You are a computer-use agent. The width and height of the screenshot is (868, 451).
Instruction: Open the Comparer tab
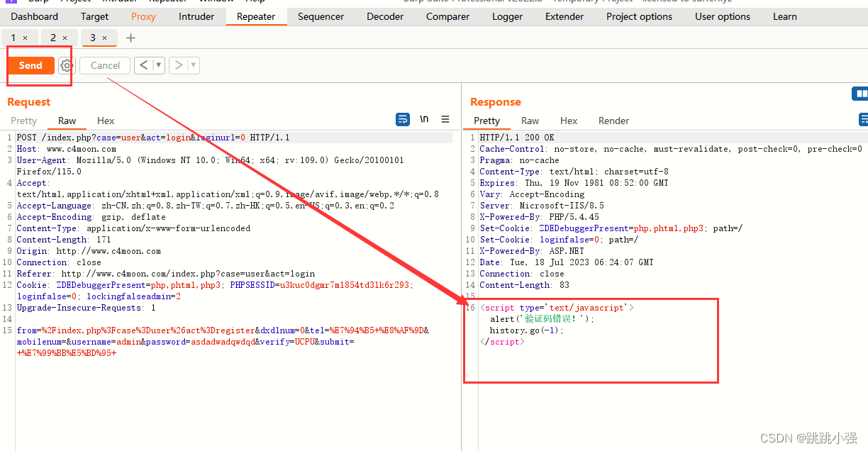click(448, 16)
